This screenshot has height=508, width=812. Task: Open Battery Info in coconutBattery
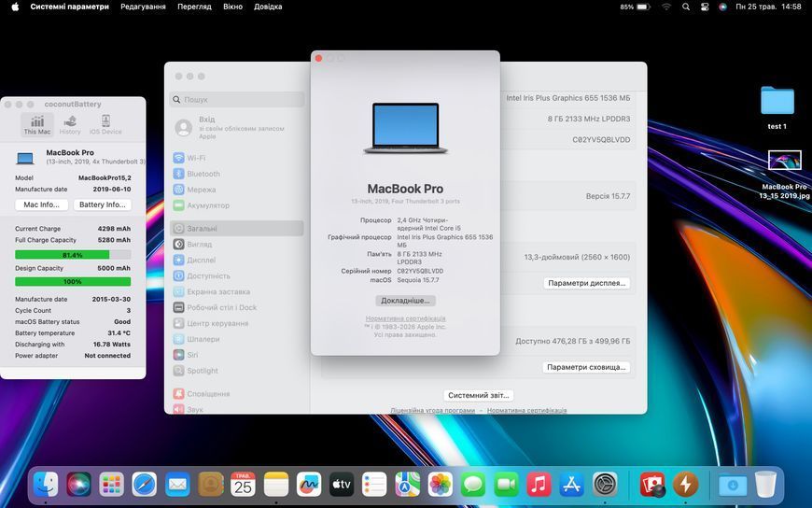(x=103, y=205)
